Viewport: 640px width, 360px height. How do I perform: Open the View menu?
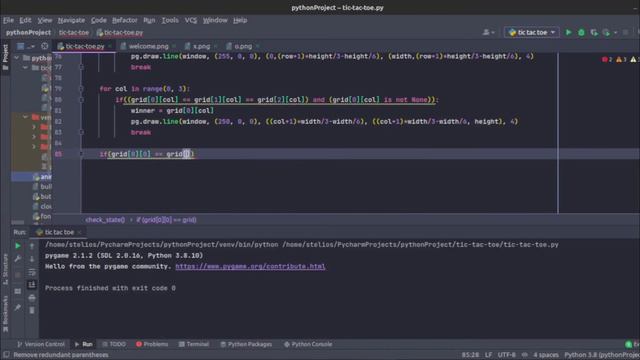click(x=45, y=20)
